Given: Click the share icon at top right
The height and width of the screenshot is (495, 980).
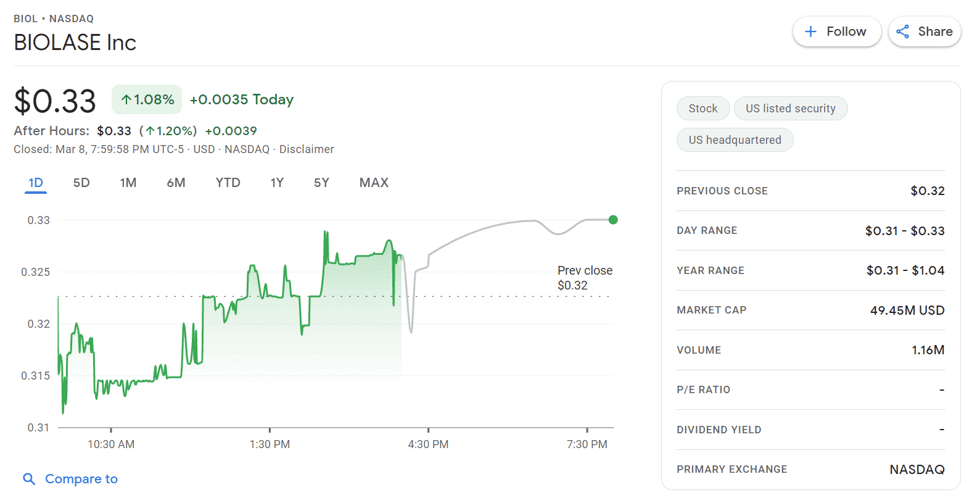Looking at the screenshot, I should tap(903, 31).
